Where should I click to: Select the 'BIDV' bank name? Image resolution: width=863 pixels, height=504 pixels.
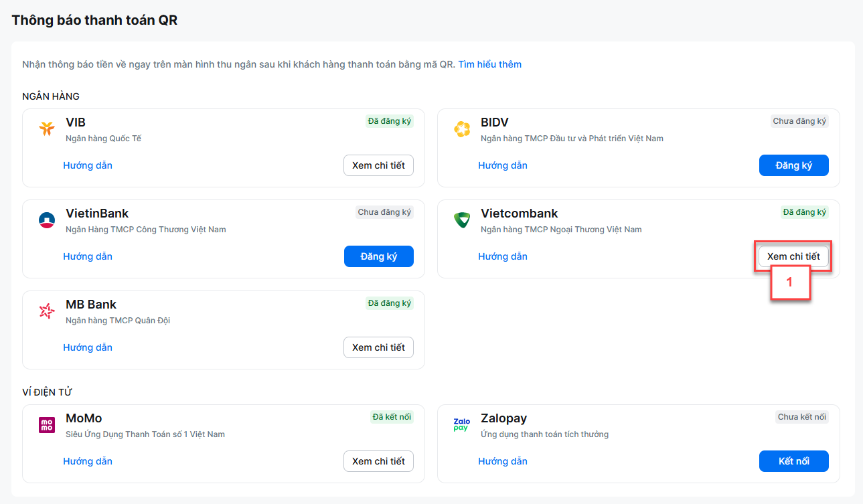pos(495,122)
